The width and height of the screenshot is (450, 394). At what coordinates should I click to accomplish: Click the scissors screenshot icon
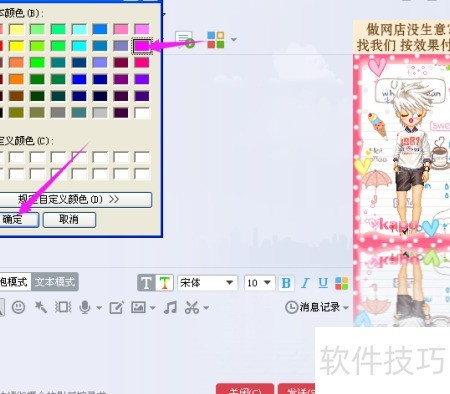tap(192, 307)
